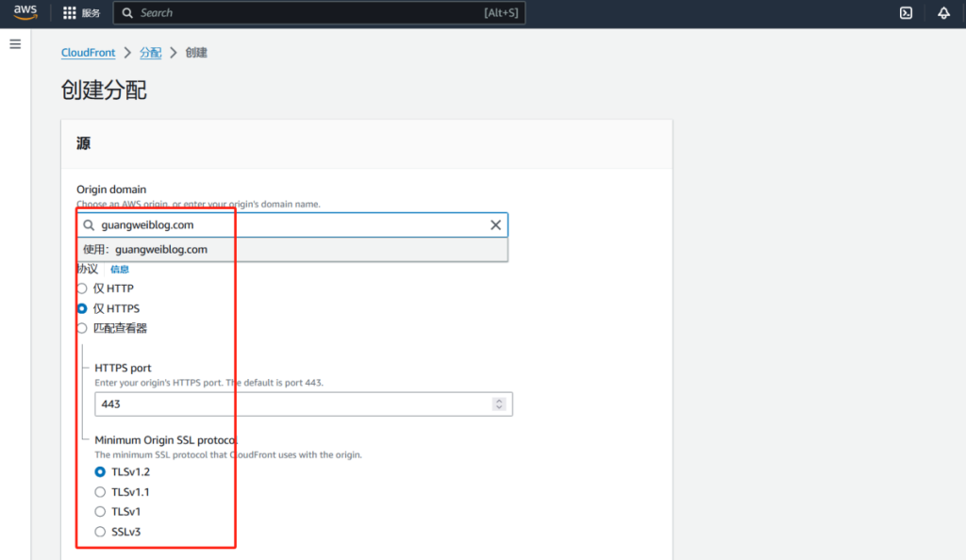Click the 源 section heading
The width and height of the screenshot is (966, 560).
[83, 143]
